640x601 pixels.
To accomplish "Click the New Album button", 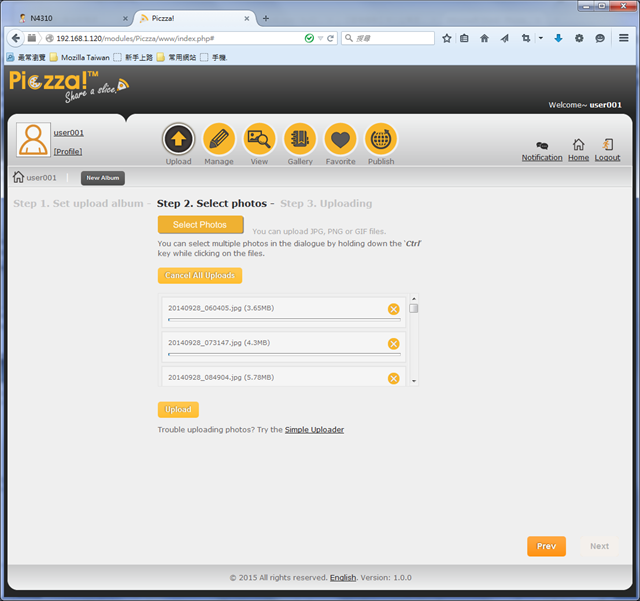I will coord(103,178).
